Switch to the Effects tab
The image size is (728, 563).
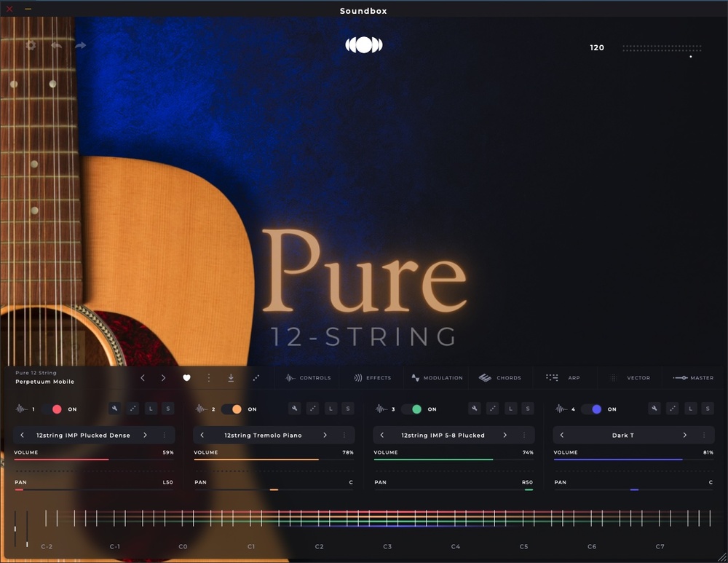click(372, 378)
